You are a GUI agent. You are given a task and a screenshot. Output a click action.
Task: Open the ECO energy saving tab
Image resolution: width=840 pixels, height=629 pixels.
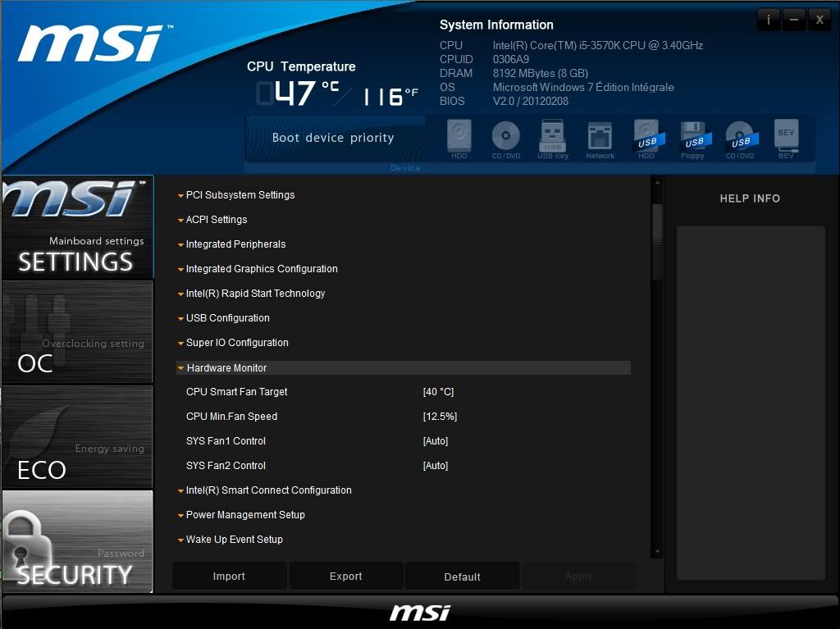[x=77, y=437]
